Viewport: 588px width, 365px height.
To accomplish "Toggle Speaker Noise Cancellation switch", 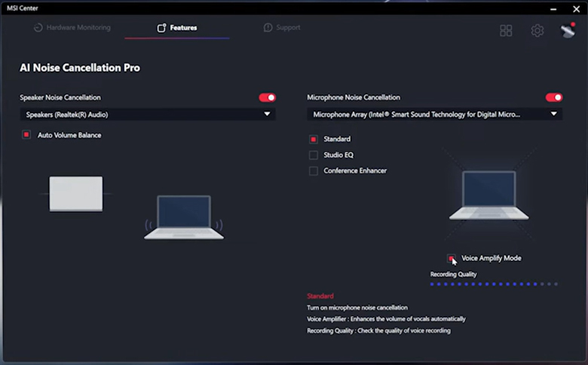I will [x=268, y=97].
